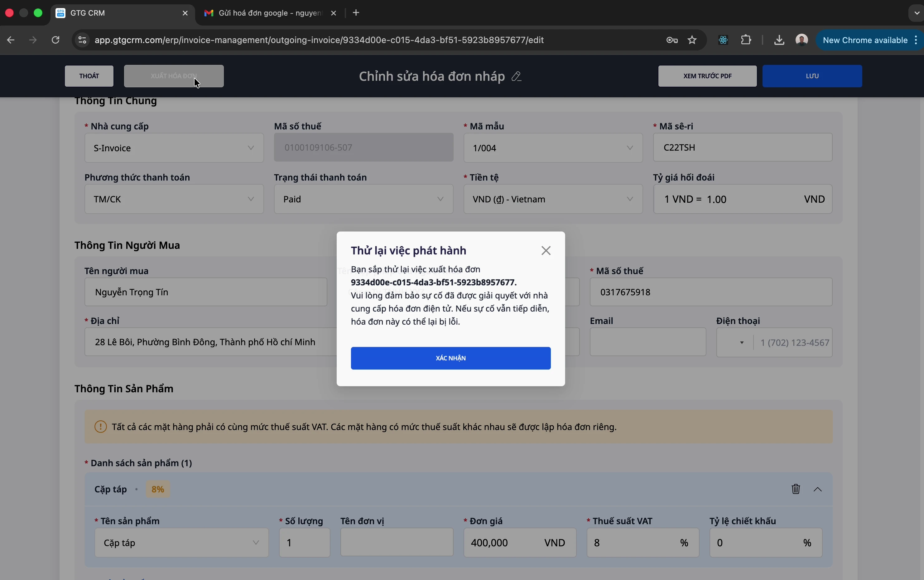The height and width of the screenshot is (580, 924).
Task: Click the pencil edit icon beside the title
Action: [517, 76]
